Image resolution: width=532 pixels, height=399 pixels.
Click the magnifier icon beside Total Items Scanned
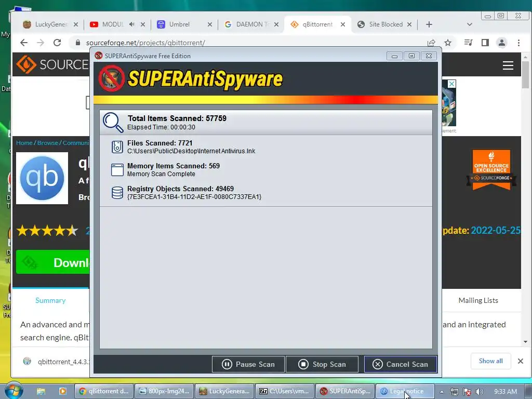pyautogui.click(x=113, y=123)
